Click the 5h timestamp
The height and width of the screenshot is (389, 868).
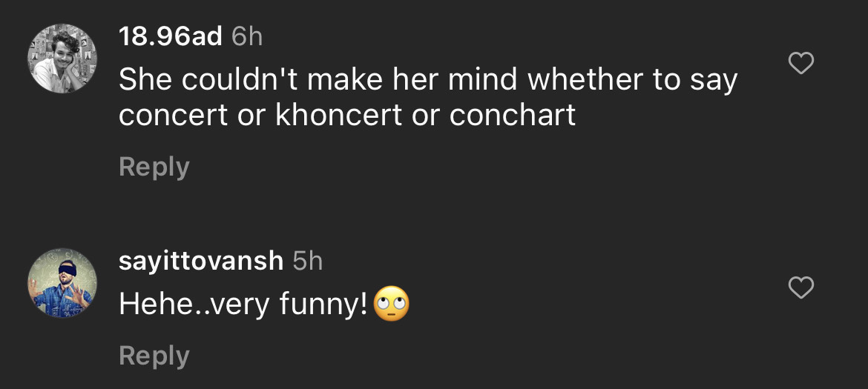pyautogui.click(x=308, y=261)
